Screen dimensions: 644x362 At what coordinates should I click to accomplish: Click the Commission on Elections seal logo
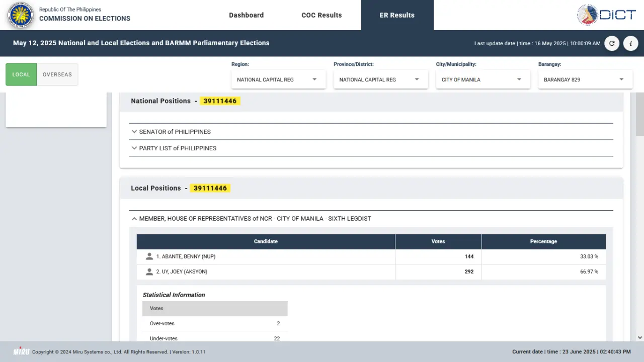point(20,15)
